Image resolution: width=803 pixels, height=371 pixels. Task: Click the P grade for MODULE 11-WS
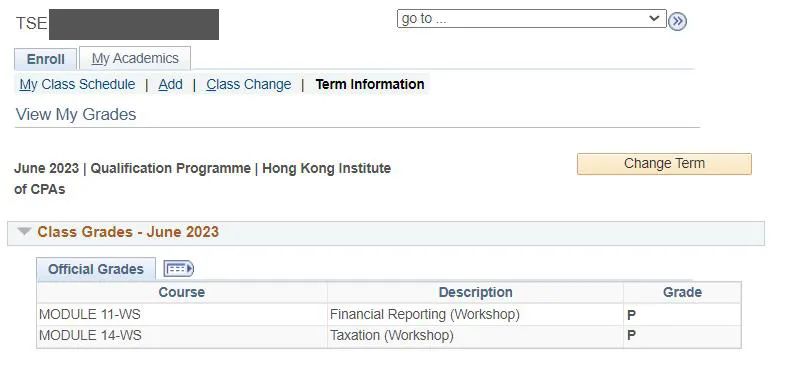coord(631,315)
